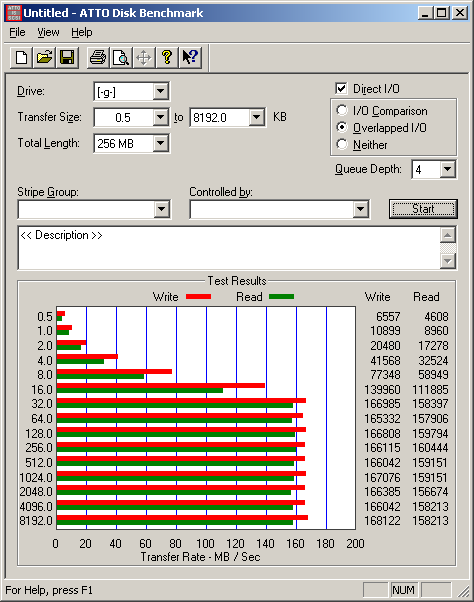This screenshot has height=602, width=474.
Task: Open the Help menu
Action: pyautogui.click(x=82, y=32)
